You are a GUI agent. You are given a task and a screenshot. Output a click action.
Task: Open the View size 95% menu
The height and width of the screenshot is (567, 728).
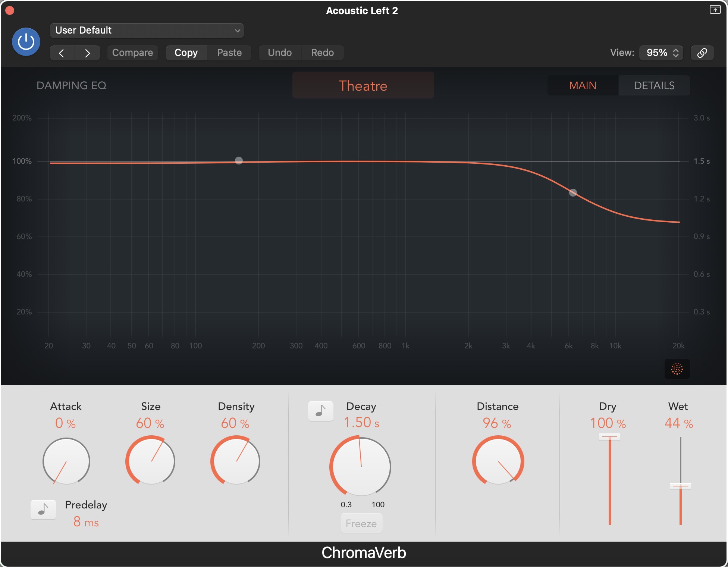(x=661, y=53)
